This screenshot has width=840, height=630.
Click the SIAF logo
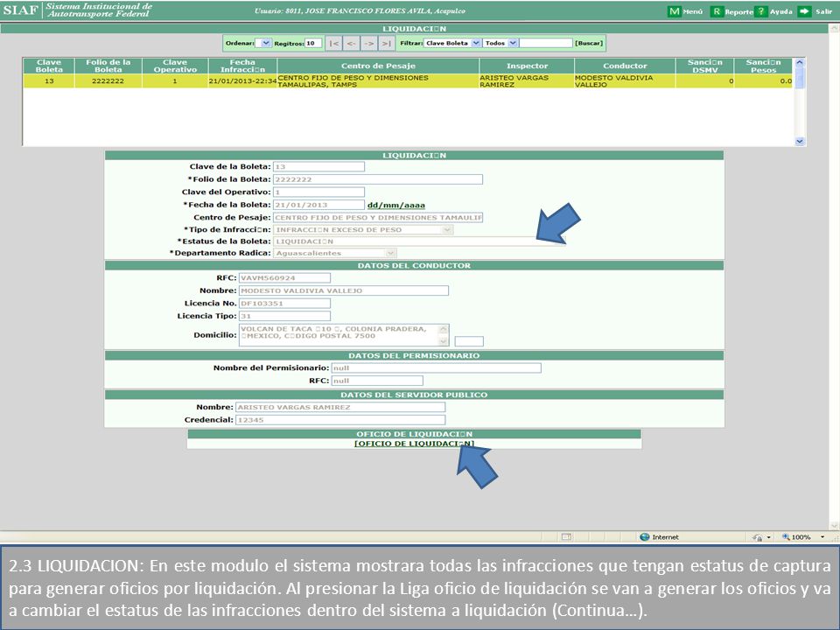point(20,10)
